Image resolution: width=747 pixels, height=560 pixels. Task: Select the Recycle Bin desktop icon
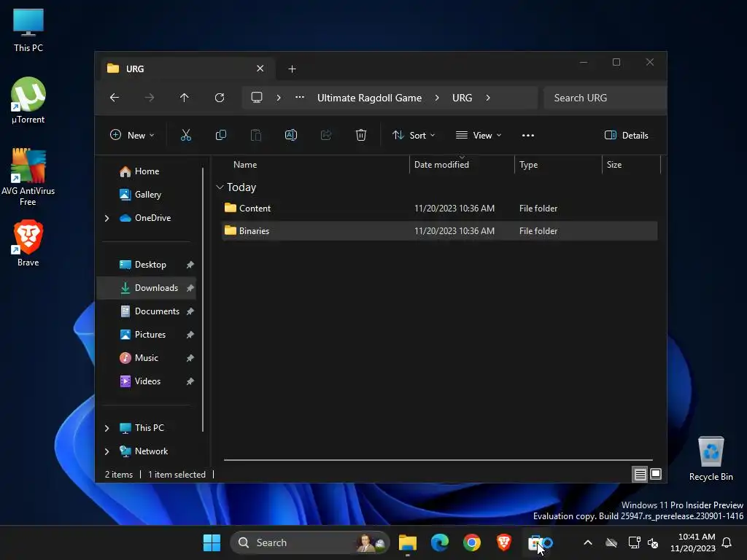711,458
